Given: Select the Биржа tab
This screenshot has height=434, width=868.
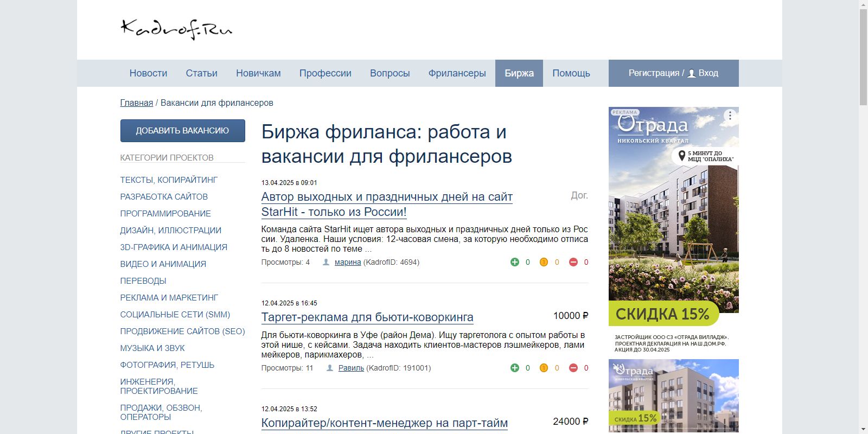Looking at the screenshot, I should coord(519,73).
